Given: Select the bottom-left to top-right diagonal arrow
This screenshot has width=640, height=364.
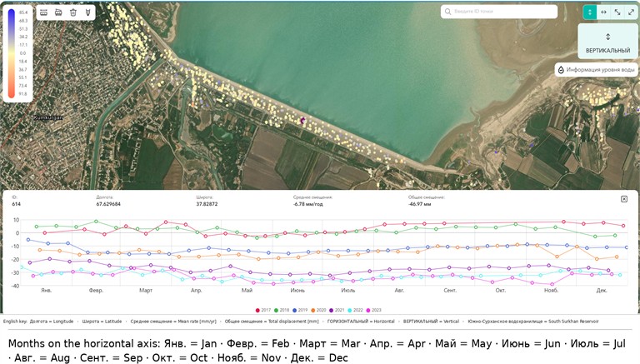Looking at the screenshot, I should [631, 12].
